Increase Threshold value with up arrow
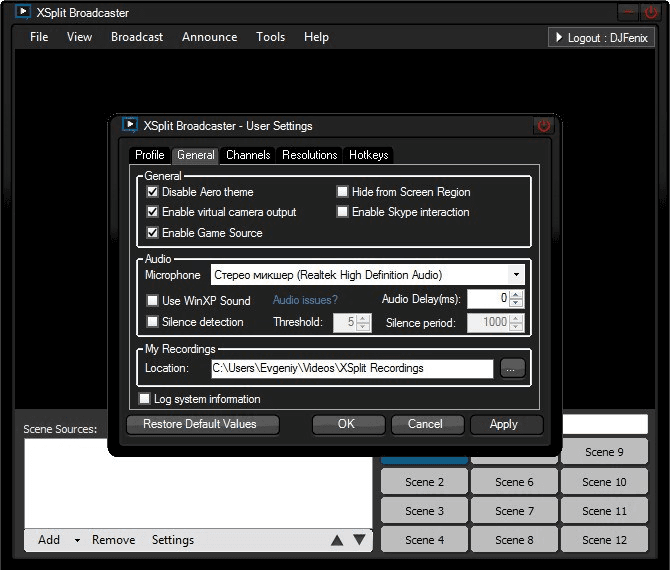 tap(363, 318)
